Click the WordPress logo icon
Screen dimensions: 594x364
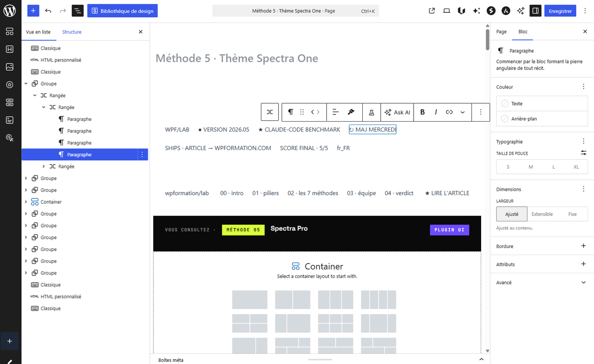[x=10, y=11]
